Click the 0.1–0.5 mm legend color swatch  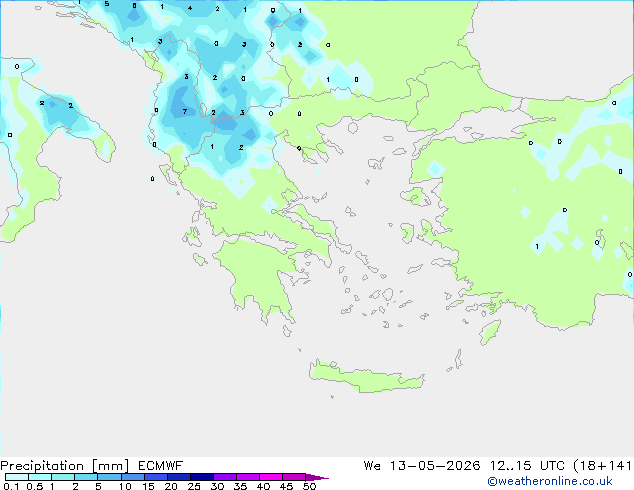pos(17,477)
